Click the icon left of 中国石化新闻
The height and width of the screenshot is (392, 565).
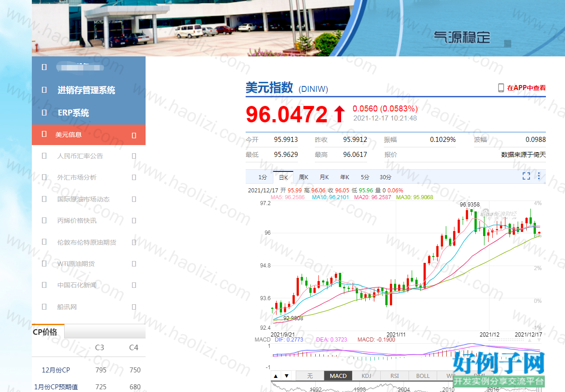click(x=44, y=285)
